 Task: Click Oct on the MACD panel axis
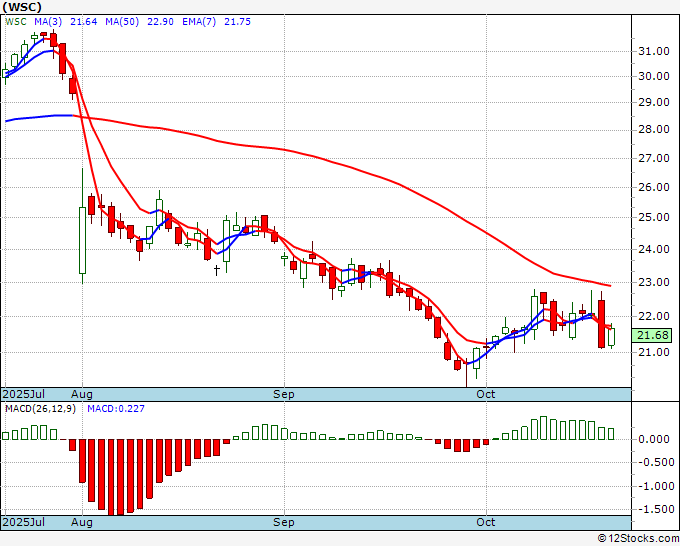(x=486, y=522)
